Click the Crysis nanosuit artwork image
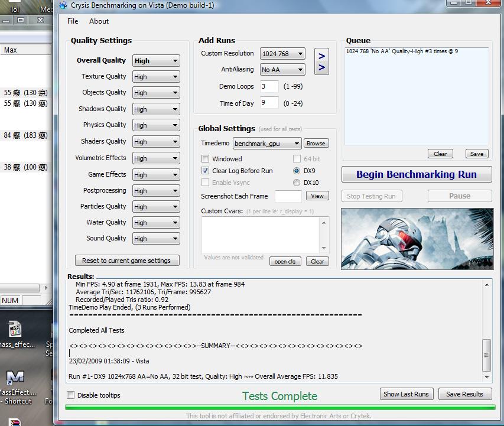 click(x=417, y=239)
